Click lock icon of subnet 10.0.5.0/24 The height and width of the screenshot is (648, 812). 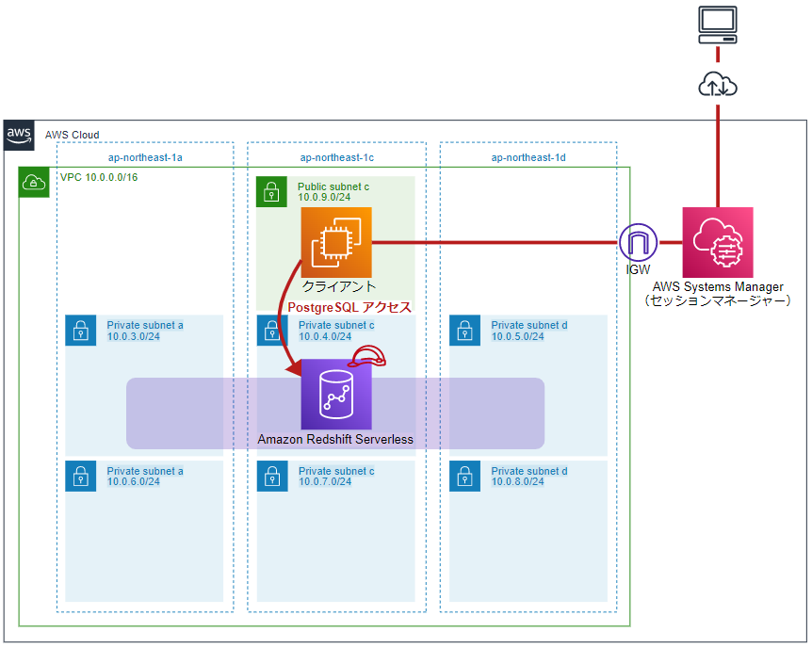(x=465, y=331)
